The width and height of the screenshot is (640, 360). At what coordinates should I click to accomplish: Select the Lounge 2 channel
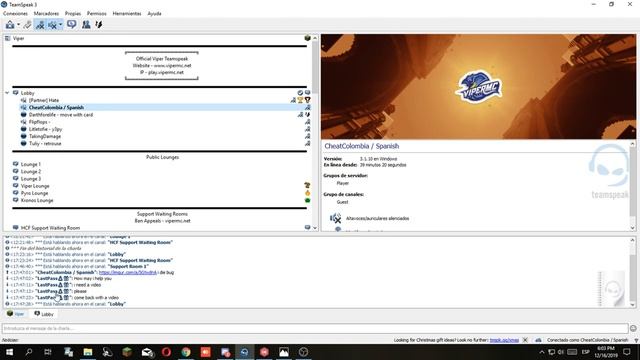31,171
